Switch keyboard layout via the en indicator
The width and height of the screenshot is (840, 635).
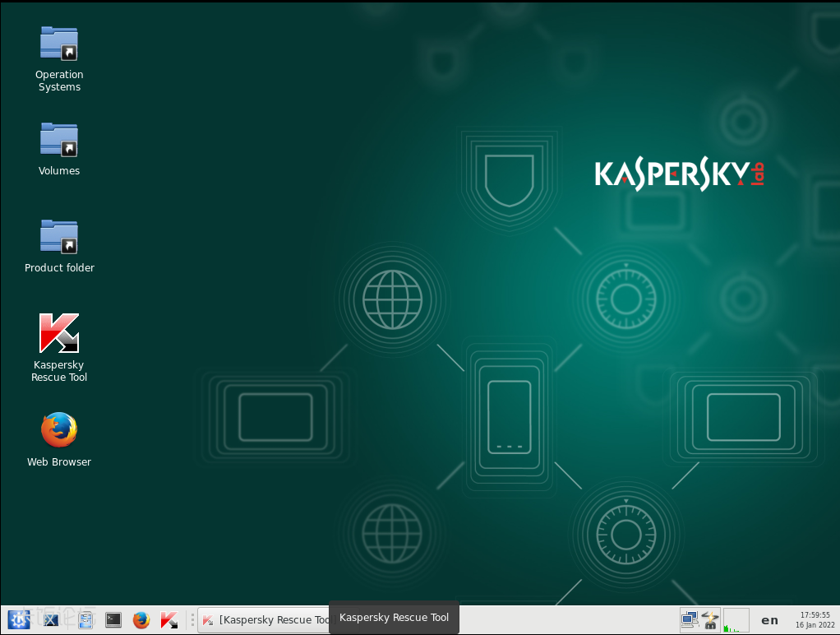[769, 620]
